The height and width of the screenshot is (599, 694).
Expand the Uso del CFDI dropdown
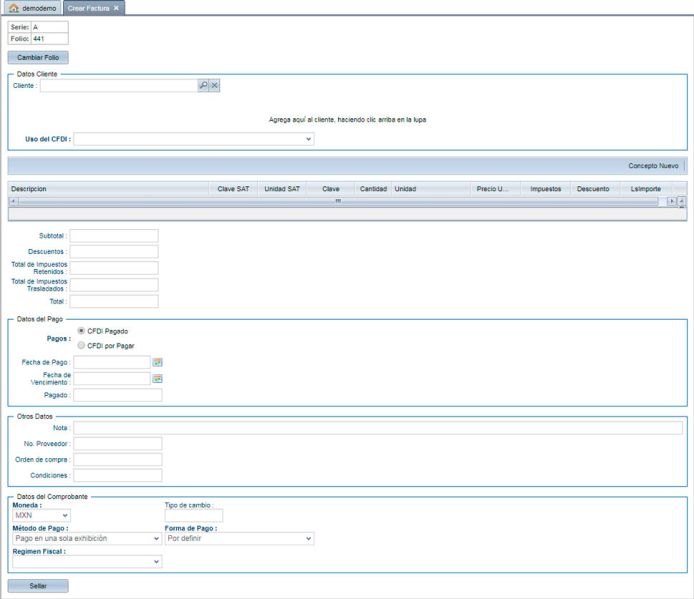pos(193,139)
